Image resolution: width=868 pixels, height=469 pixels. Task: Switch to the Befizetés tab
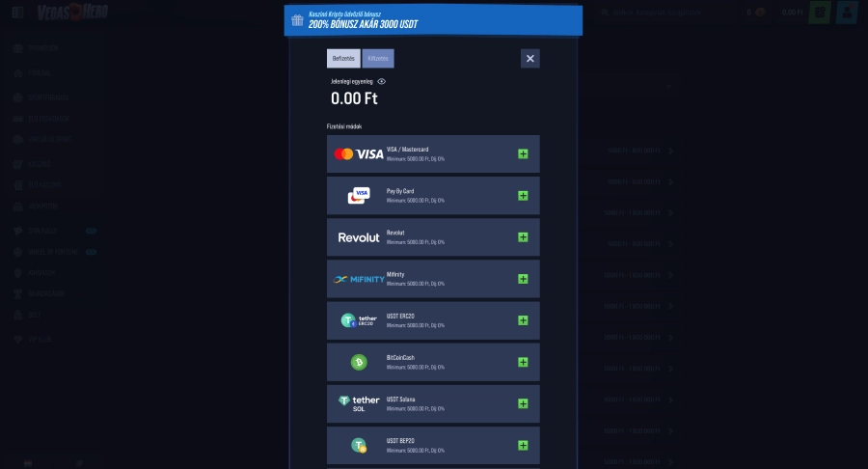point(343,58)
